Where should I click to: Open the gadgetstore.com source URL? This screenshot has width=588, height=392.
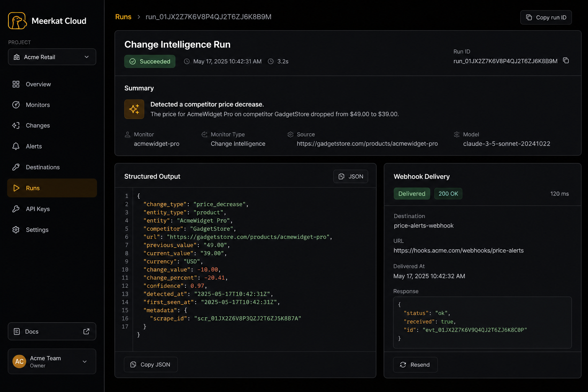coord(367,144)
